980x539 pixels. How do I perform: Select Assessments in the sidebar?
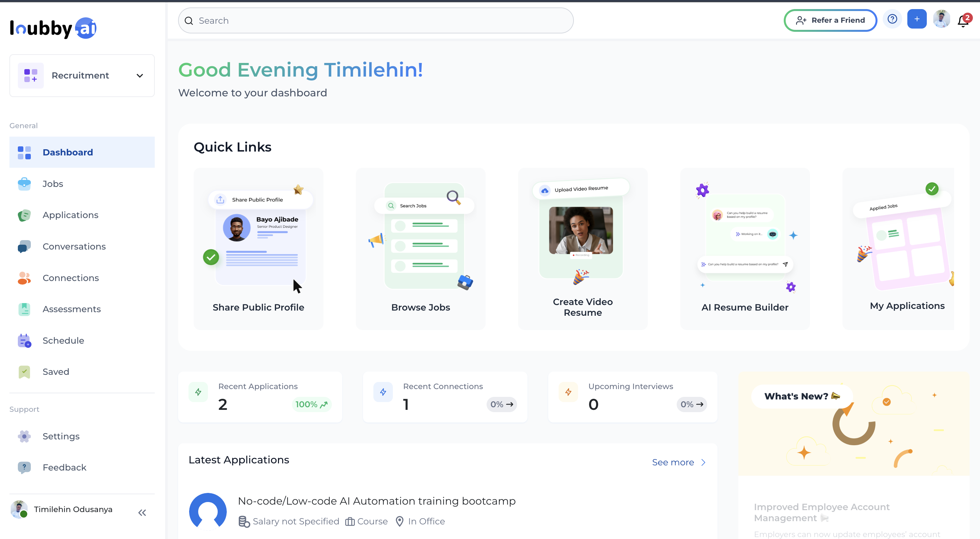[71, 309]
